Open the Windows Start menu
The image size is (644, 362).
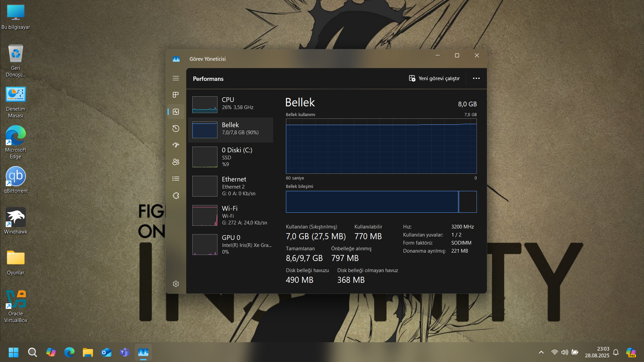click(13, 352)
